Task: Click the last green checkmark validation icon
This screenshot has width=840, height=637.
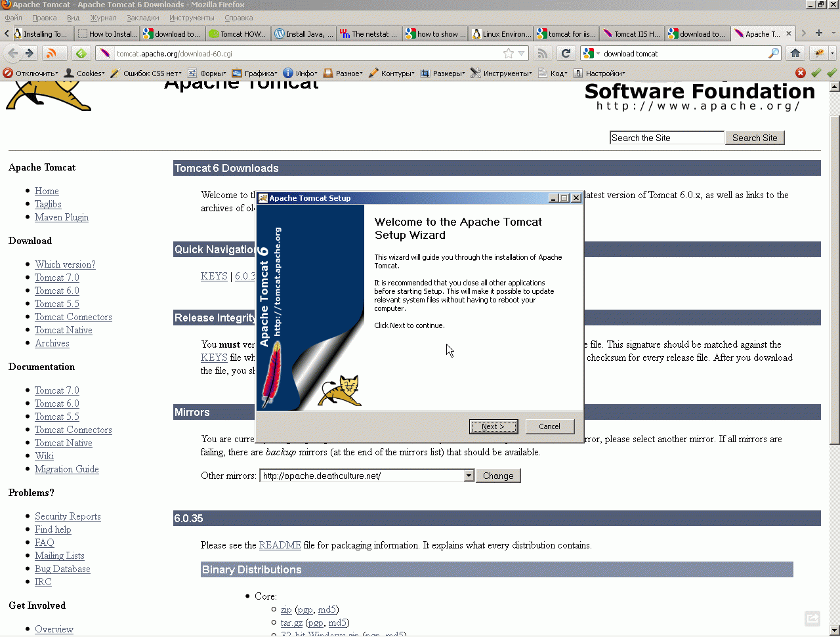Action: click(832, 73)
